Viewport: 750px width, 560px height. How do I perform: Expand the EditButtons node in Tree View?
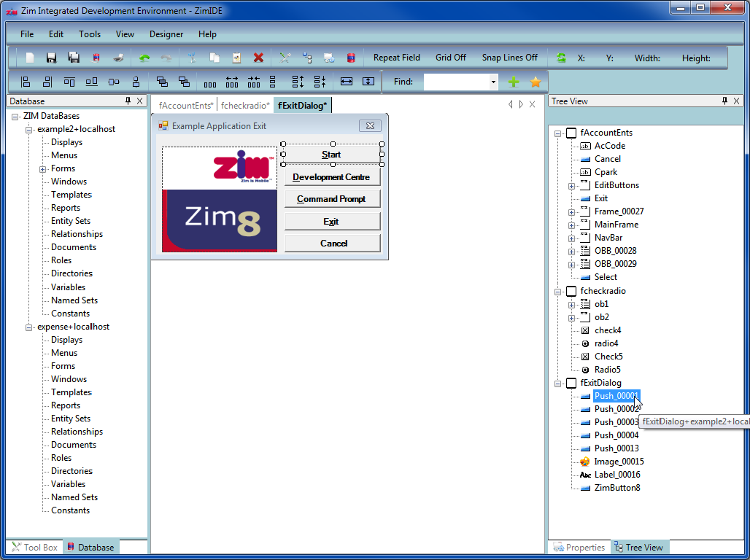tap(571, 186)
